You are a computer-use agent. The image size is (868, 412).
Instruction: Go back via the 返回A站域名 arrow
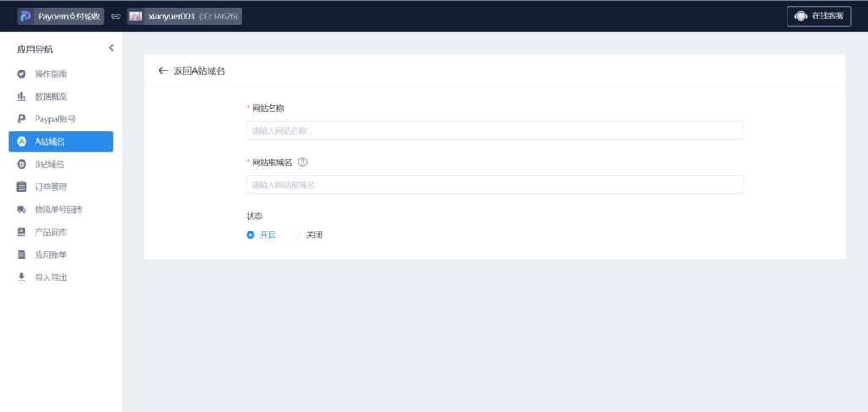tap(163, 70)
